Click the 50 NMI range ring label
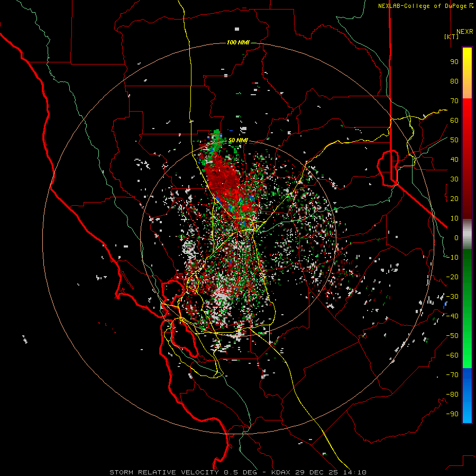Screen dimensions: 476x476 pos(238,140)
